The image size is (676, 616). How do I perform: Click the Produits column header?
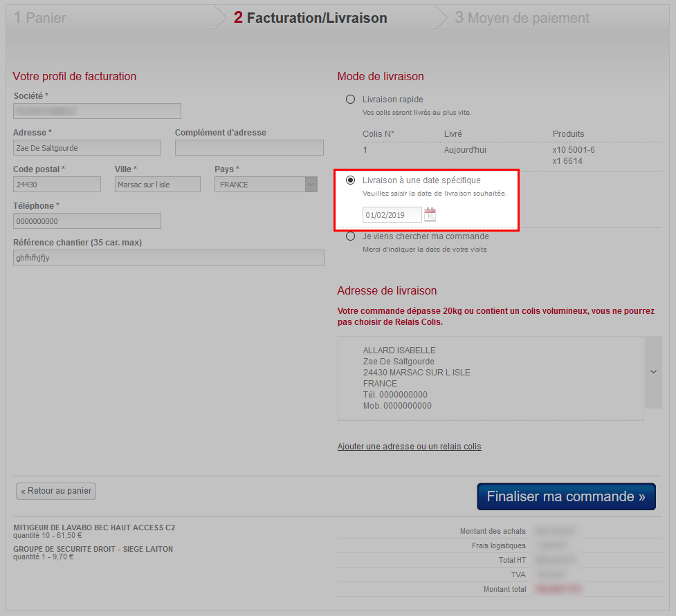point(568,134)
